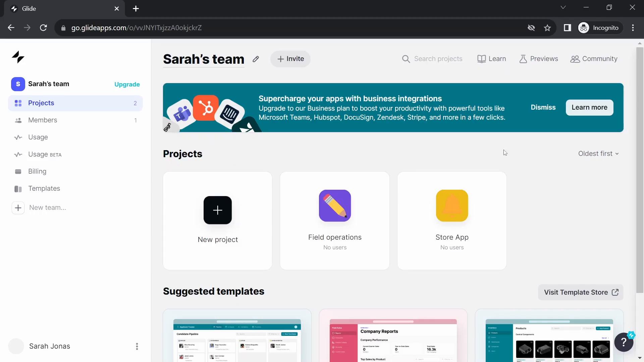The width and height of the screenshot is (644, 362).
Task: Click the Invite plus button
Action: coord(290,58)
